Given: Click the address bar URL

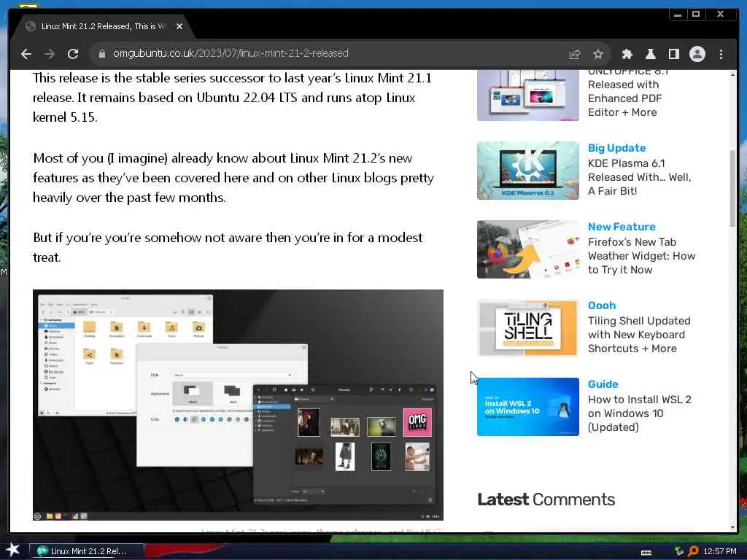Looking at the screenshot, I should (231, 53).
